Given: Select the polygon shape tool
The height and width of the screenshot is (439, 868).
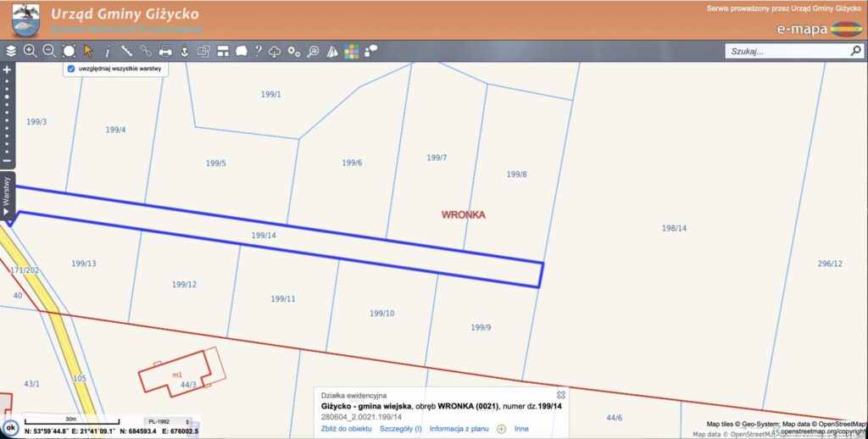Looking at the screenshot, I should click(x=242, y=52).
